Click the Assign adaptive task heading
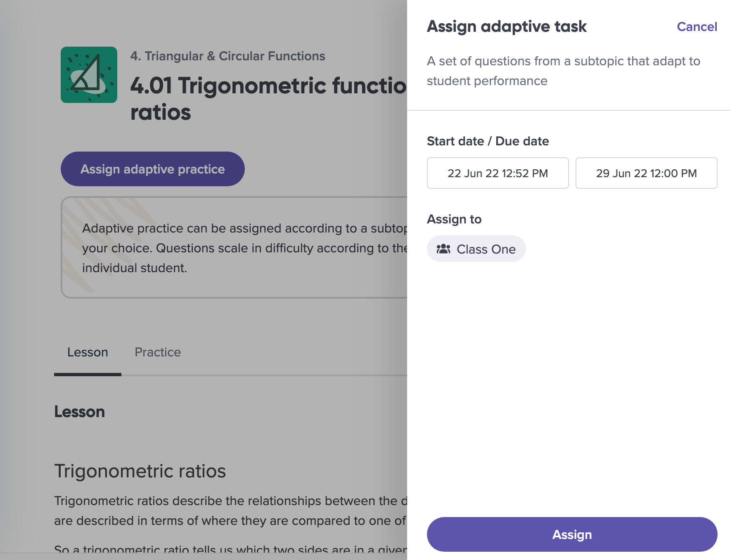 click(x=507, y=26)
